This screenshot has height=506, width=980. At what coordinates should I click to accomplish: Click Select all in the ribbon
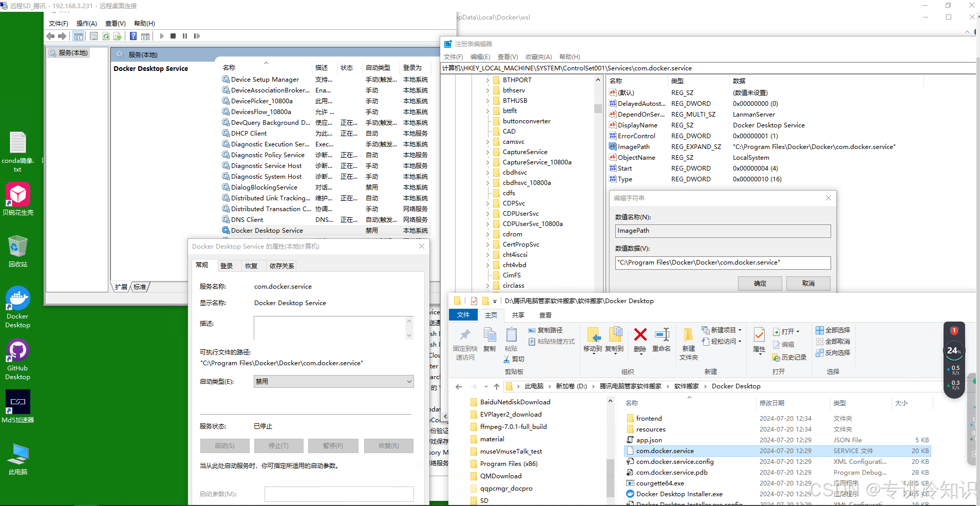pyautogui.click(x=833, y=330)
